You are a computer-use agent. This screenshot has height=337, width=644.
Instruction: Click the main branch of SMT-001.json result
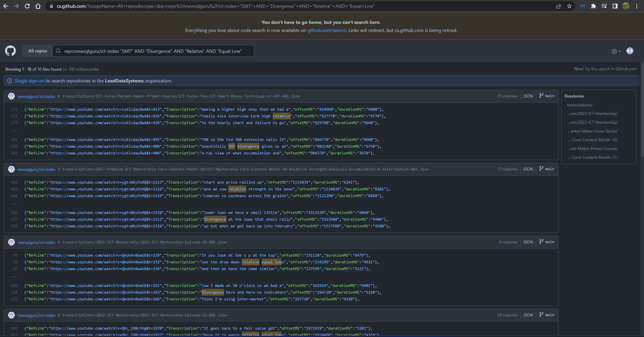click(547, 96)
